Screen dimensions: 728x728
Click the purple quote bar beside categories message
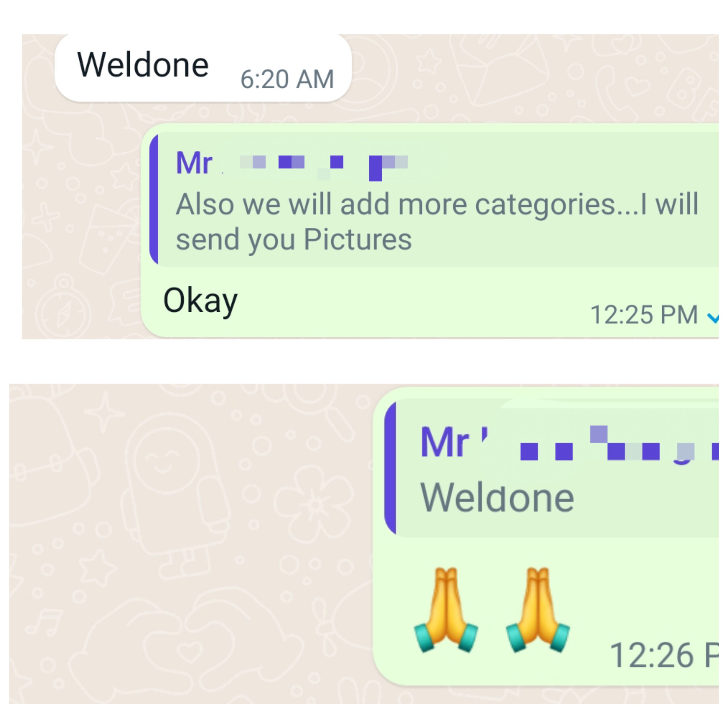[154, 200]
